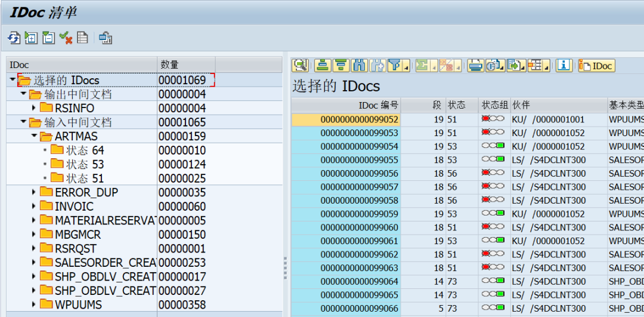Click the Export icon

(x=513, y=65)
